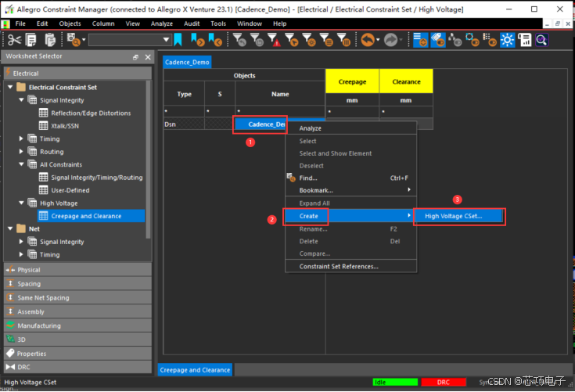The width and height of the screenshot is (575, 392).
Task: Click the last filter icon with bars badge
Action: pos(343,40)
